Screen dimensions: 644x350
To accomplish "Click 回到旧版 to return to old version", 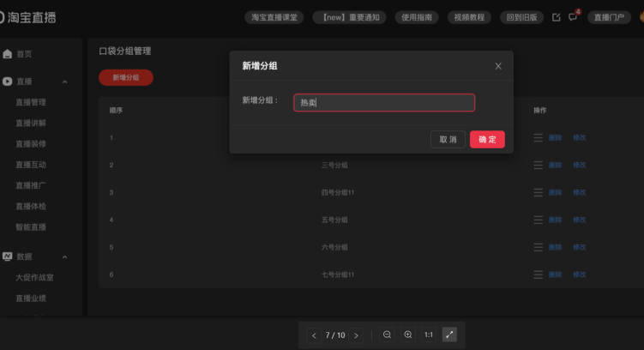I will (x=521, y=17).
